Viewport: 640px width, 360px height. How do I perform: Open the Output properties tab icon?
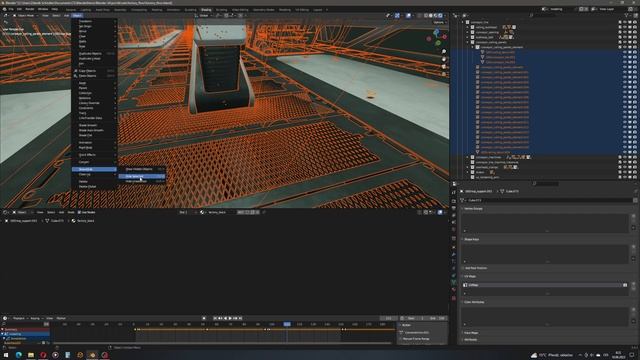(454, 208)
